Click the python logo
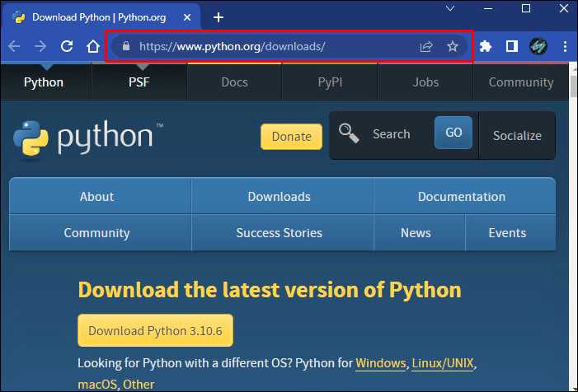The image size is (578, 392). [88, 136]
